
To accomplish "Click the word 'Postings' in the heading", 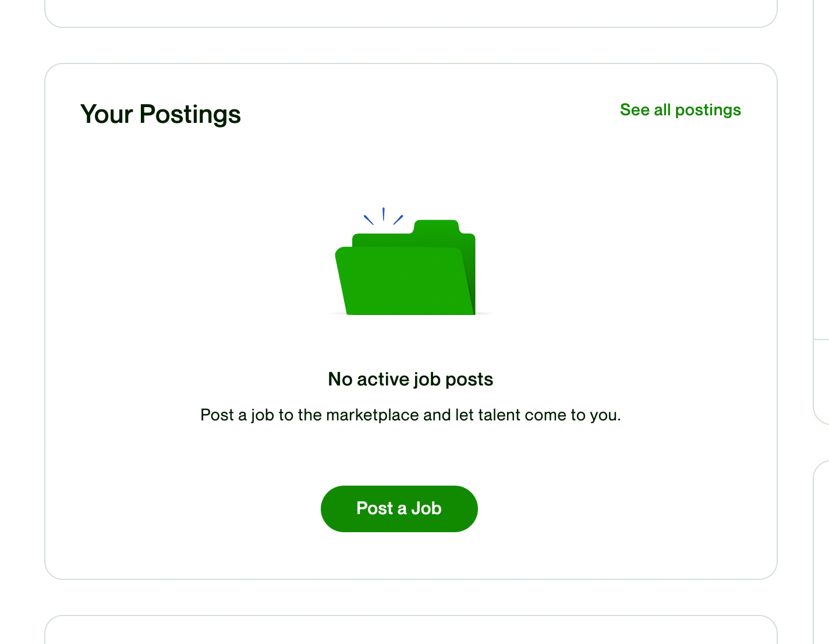I will (x=190, y=114).
